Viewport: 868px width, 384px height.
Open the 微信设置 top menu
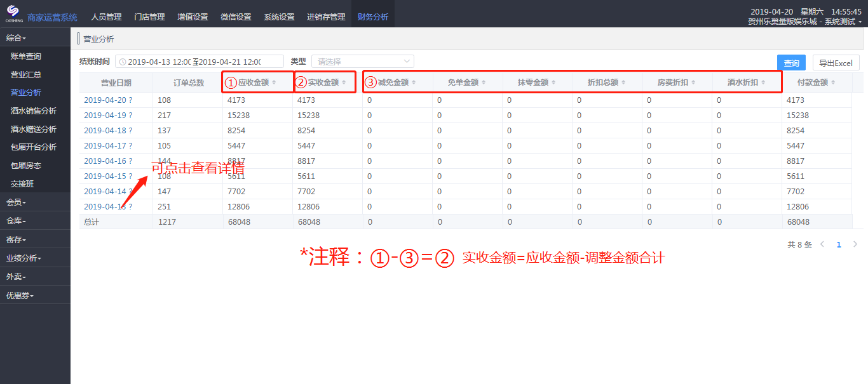[236, 17]
